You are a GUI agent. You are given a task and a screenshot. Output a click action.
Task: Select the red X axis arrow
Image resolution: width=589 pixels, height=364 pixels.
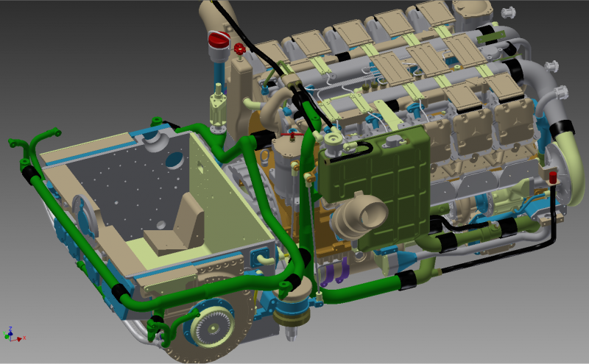[x=19, y=338]
